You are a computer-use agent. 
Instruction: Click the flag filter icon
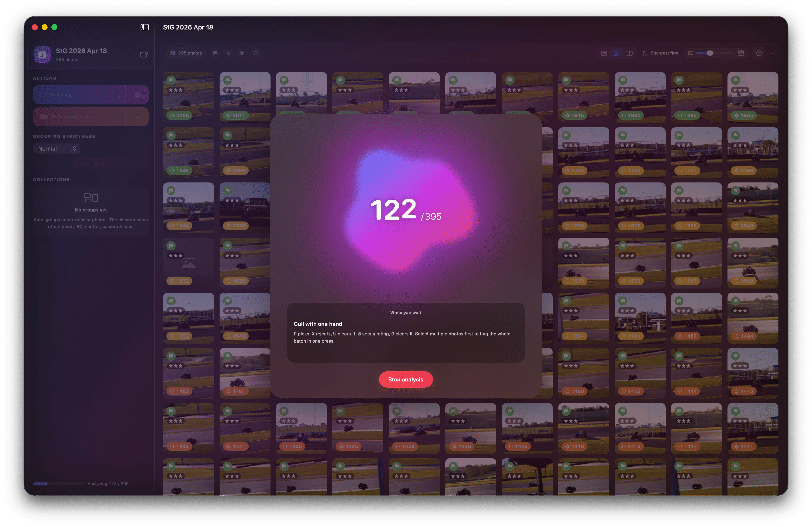click(215, 53)
